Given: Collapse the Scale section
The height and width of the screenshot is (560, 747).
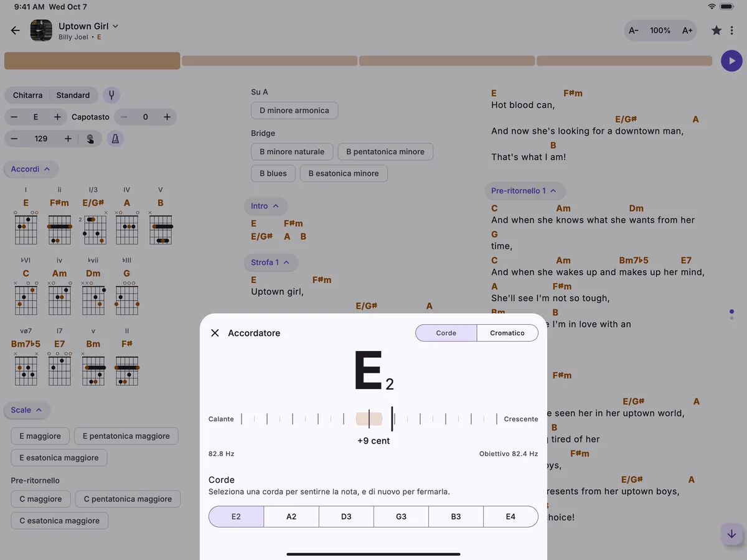Looking at the screenshot, I should pyautogui.click(x=27, y=410).
